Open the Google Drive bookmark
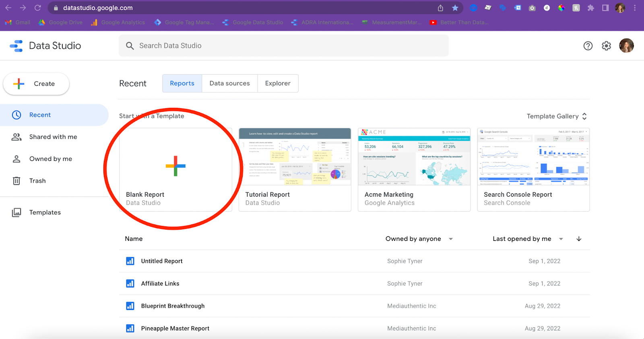644x339 pixels. click(x=60, y=23)
